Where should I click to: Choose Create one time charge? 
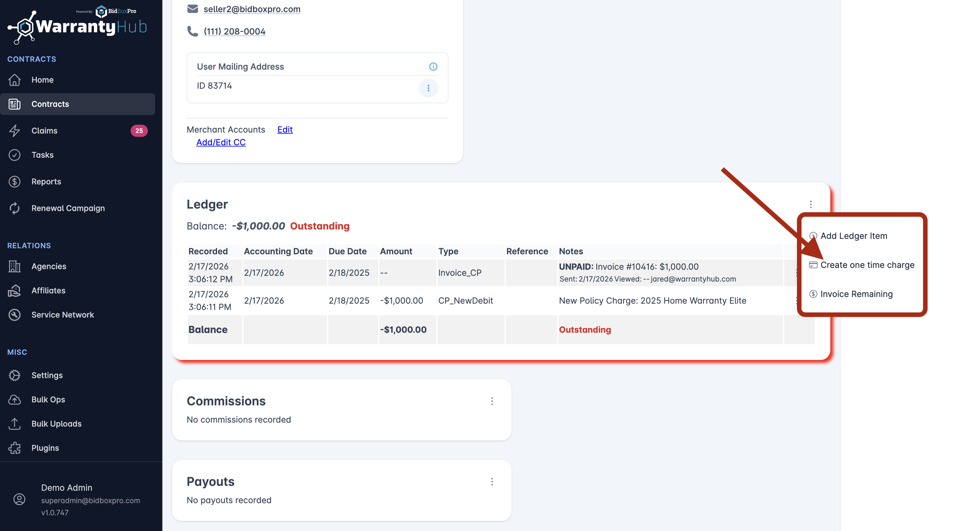867,265
